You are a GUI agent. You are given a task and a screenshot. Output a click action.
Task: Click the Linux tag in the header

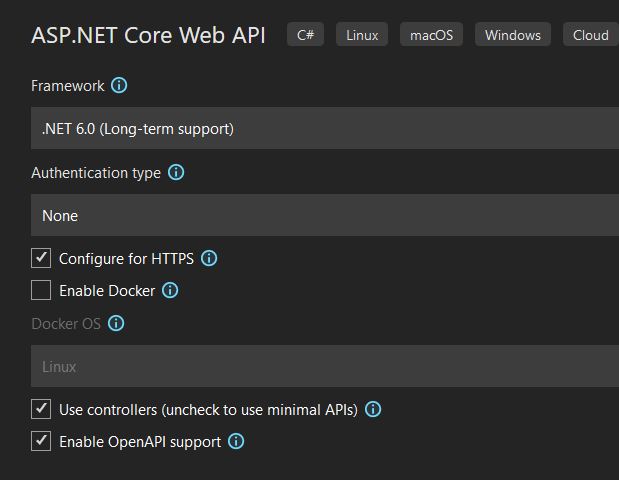click(362, 35)
